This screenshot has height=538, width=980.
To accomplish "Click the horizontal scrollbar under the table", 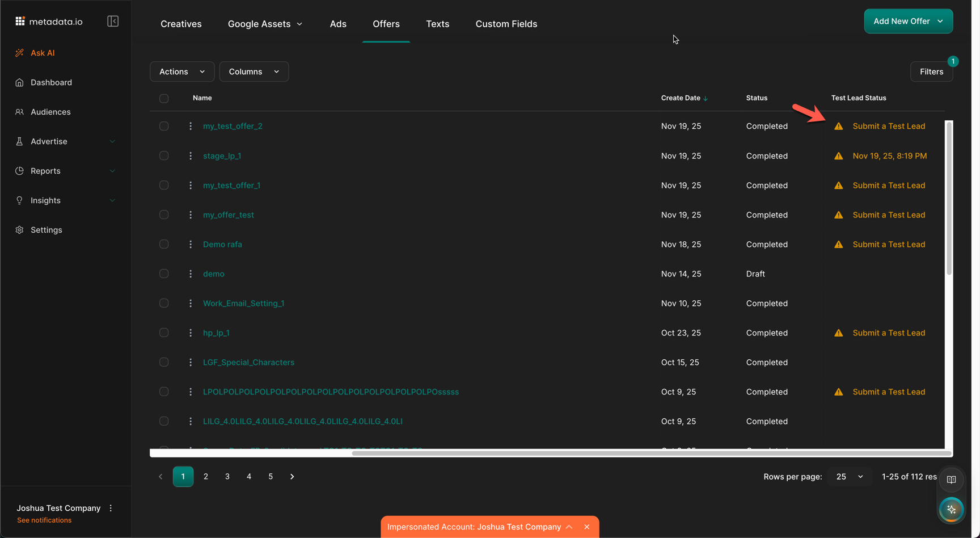I will click(650, 453).
